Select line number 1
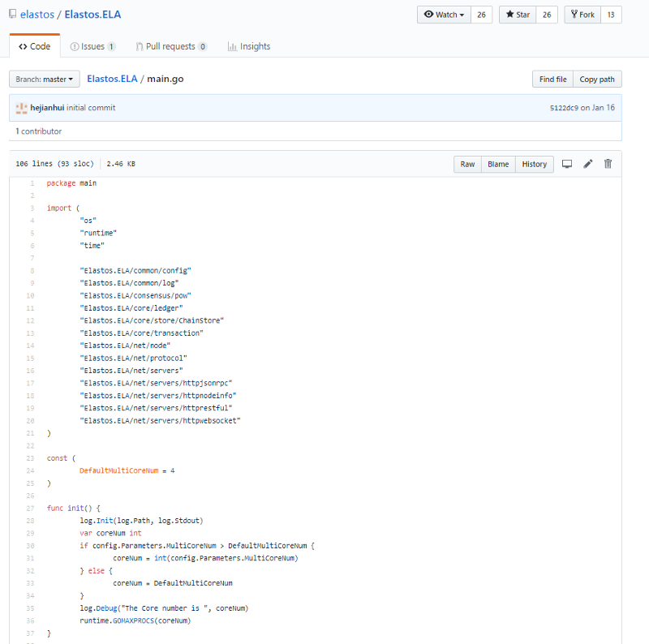 32,183
